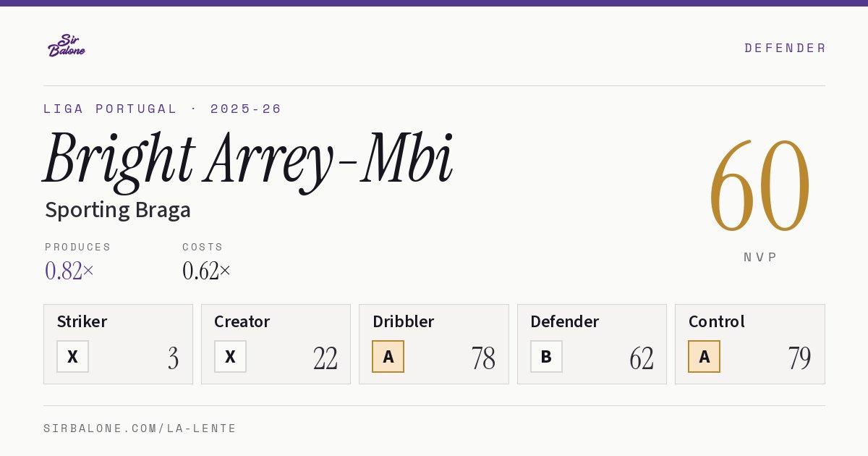This screenshot has width=868, height=456.
Task: Click the Creator card title
Action: tap(242, 321)
